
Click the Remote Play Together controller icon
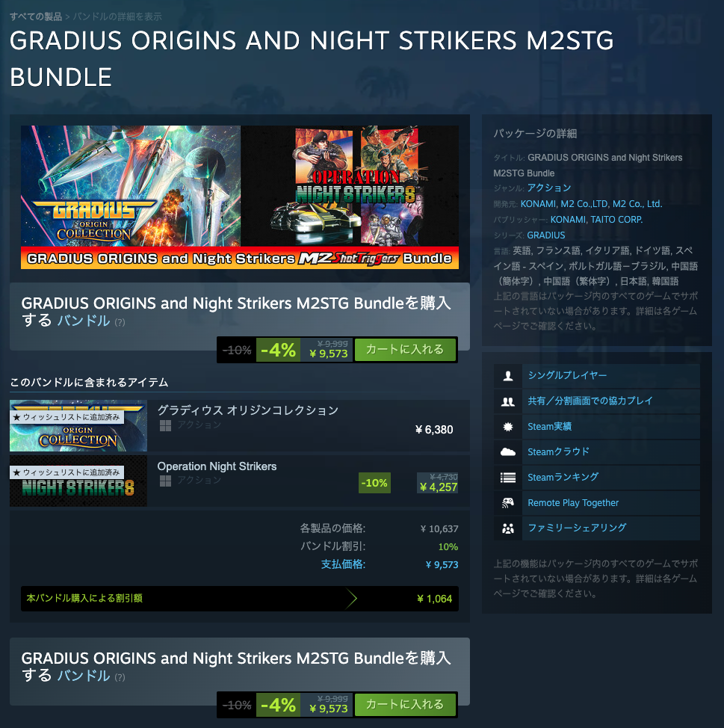tap(508, 503)
